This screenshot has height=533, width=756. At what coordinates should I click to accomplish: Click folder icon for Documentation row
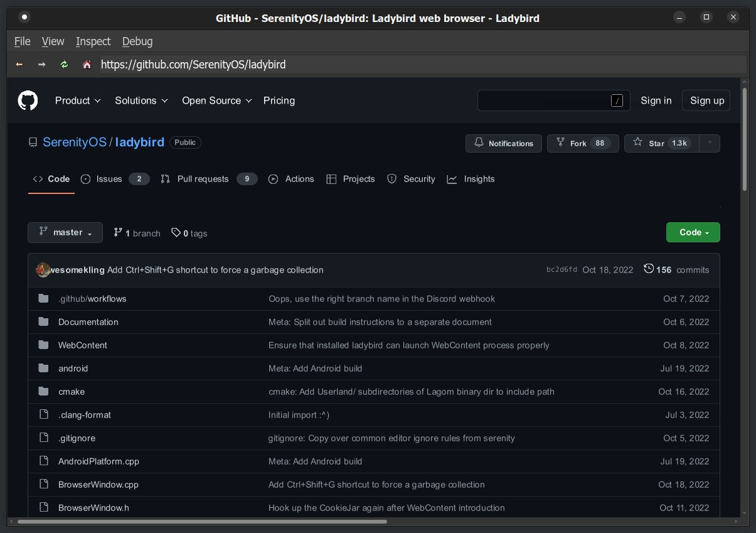coord(43,322)
